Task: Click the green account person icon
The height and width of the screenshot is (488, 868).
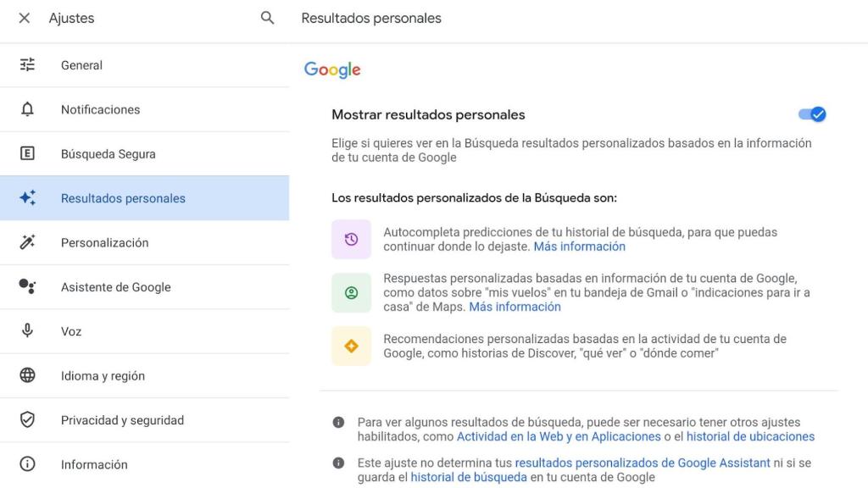Action: (x=351, y=292)
